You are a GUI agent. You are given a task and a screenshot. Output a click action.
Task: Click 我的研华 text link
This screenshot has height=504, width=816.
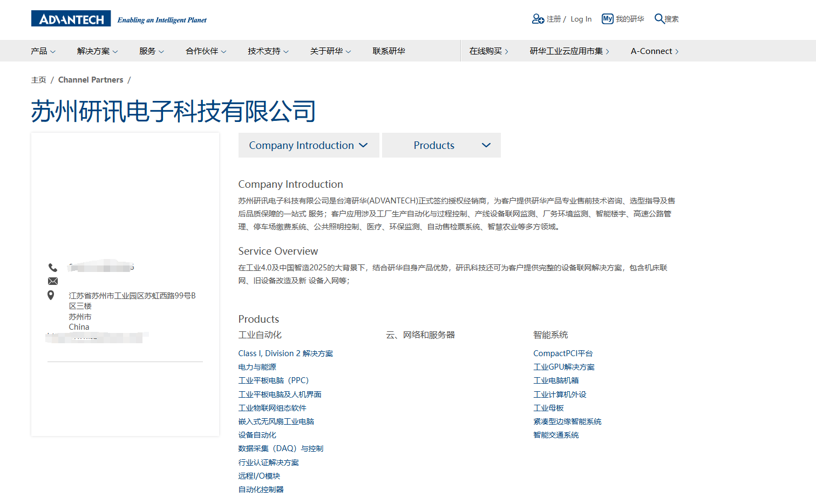[x=630, y=19]
